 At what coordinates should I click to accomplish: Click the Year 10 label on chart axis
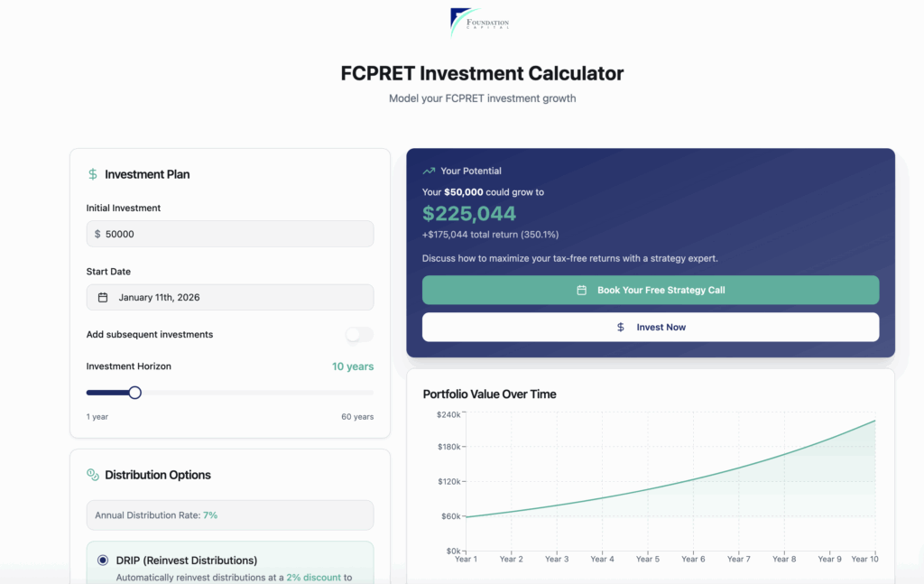(864, 560)
